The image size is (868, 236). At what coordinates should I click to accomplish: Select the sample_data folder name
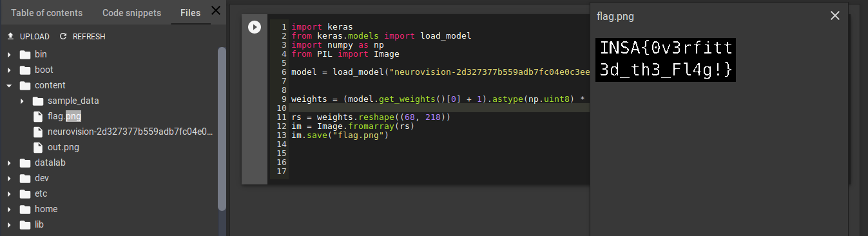click(73, 101)
